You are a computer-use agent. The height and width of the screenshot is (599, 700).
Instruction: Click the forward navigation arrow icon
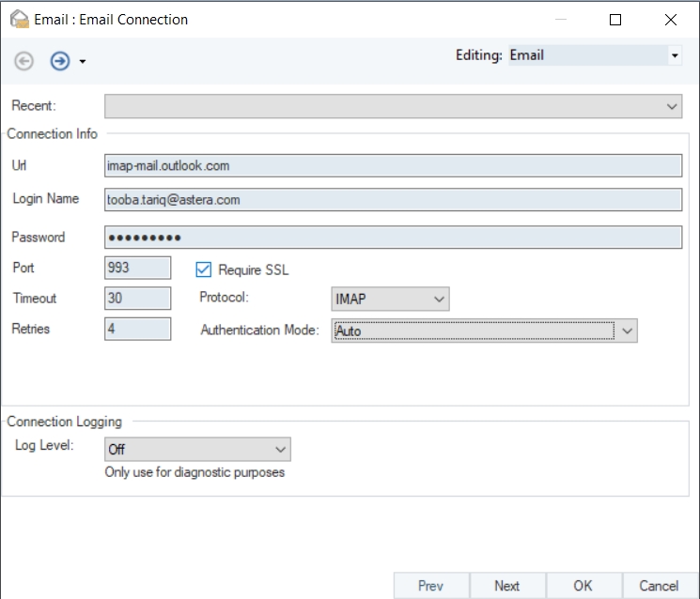59,61
